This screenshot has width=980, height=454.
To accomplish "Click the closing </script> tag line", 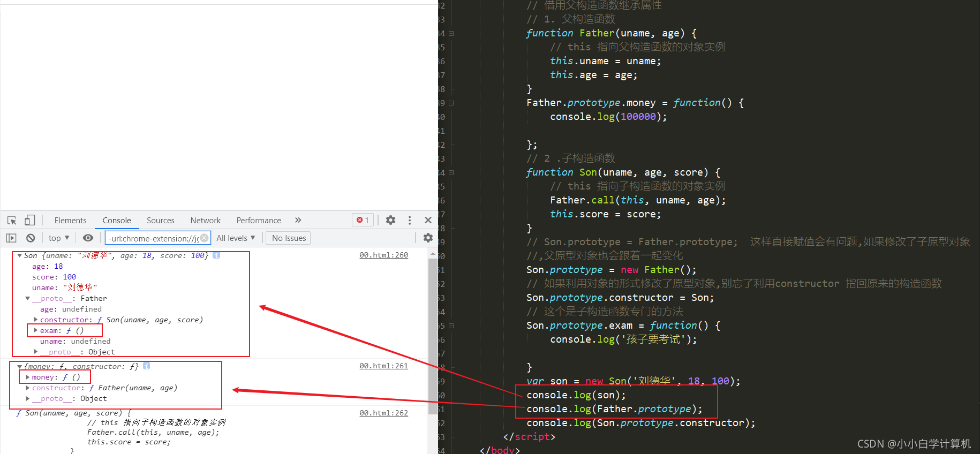I will point(529,437).
